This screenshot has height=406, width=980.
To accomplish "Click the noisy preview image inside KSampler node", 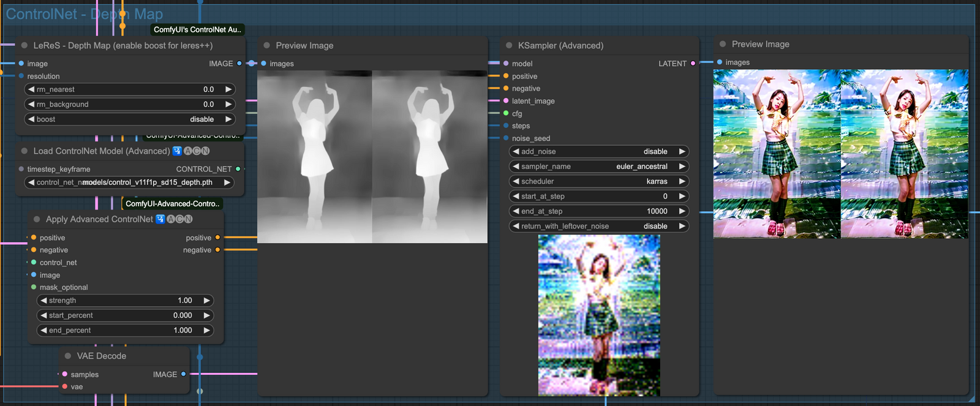I will [x=598, y=315].
